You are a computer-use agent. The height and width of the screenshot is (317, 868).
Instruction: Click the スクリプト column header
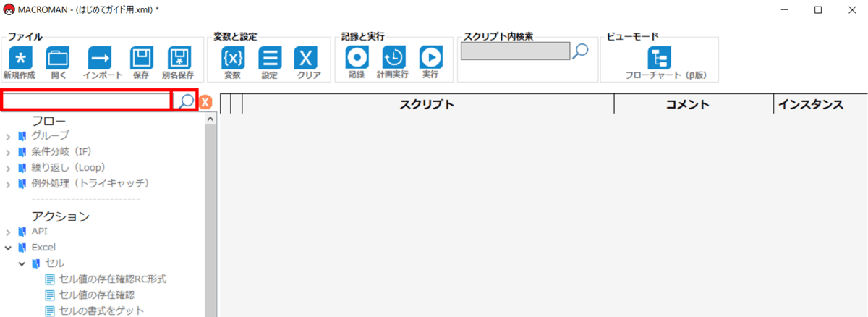pyautogui.click(x=427, y=104)
